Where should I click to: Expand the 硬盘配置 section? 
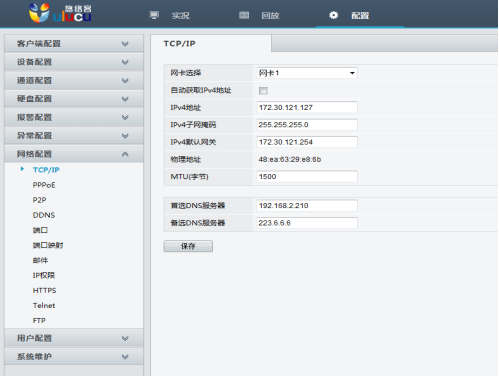coord(74,99)
